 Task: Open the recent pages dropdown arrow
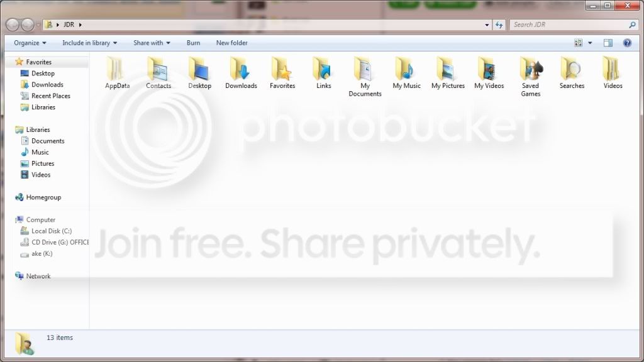(x=38, y=25)
